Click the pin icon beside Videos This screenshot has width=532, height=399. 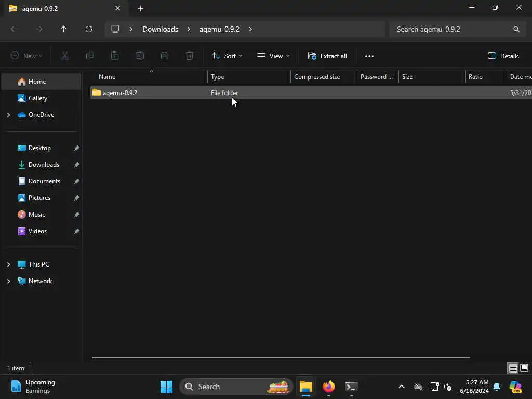77,231
